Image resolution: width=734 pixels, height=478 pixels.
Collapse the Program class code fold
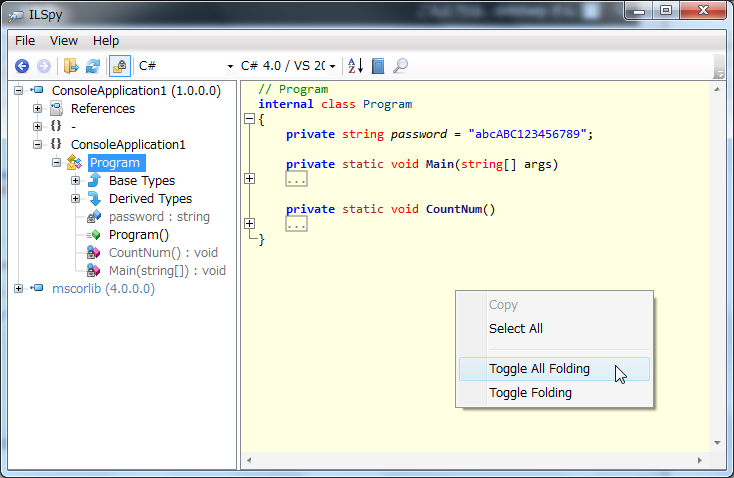click(250, 119)
